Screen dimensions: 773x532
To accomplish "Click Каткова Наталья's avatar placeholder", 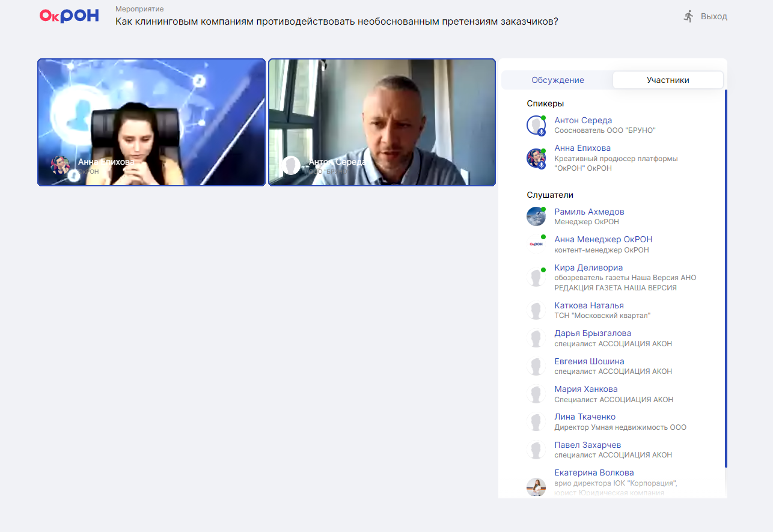I will point(536,310).
